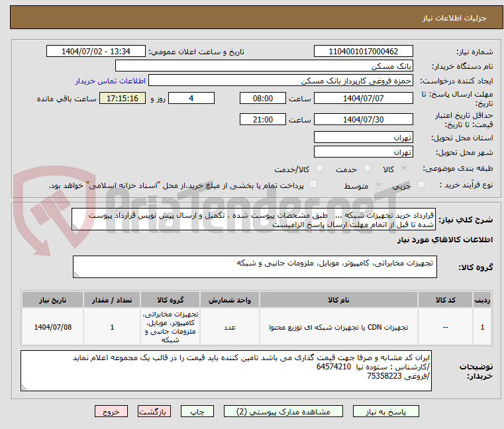Click the buyer name field بانک مسکن
The height and width of the screenshot is (429, 504).
264,66
